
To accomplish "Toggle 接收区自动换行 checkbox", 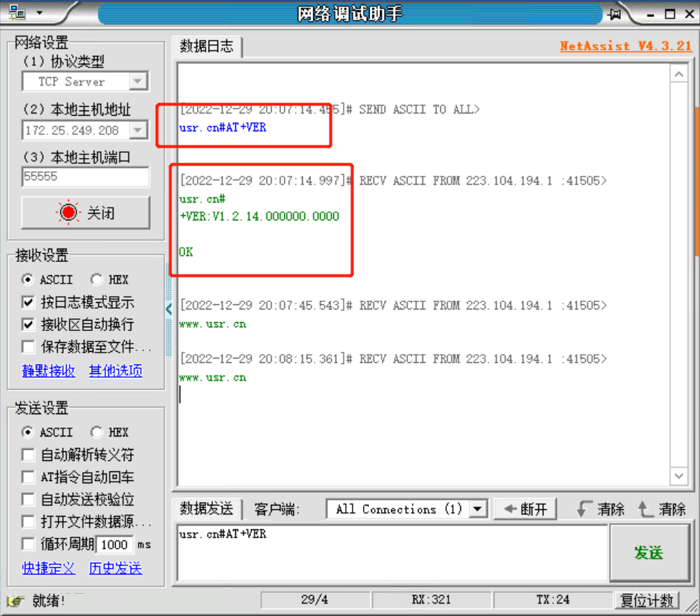I will pos(28,324).
